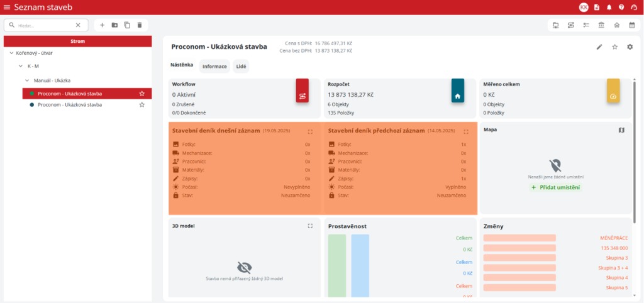
Task: Toggle favorite star on selected tree row
Action: coord(142,94)
